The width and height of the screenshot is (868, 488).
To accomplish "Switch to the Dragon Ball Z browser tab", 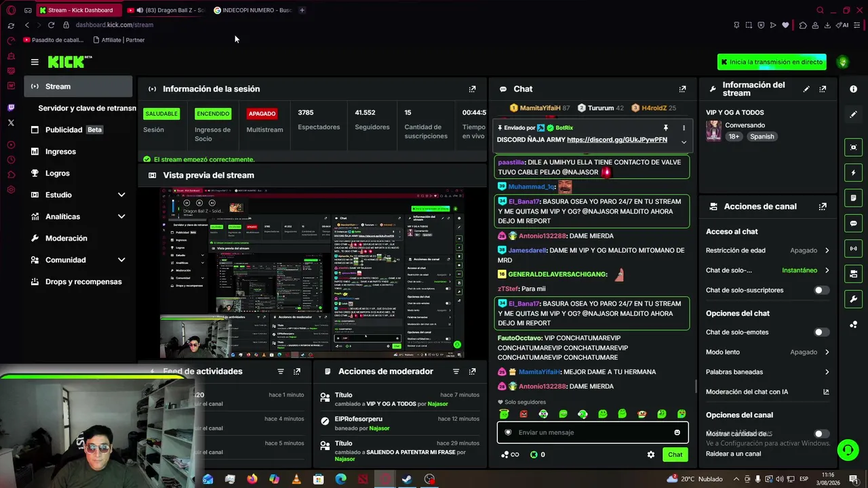I will coord(165,10).
